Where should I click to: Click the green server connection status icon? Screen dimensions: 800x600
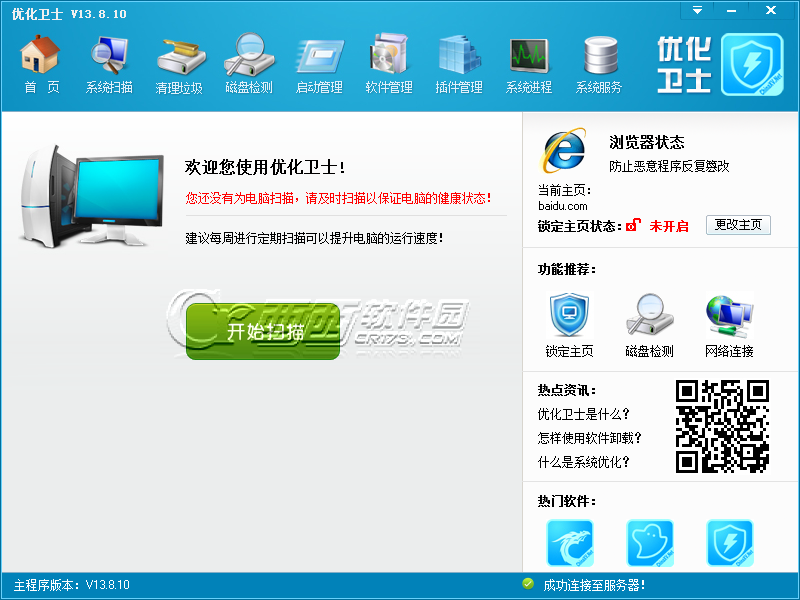(528, 584)
